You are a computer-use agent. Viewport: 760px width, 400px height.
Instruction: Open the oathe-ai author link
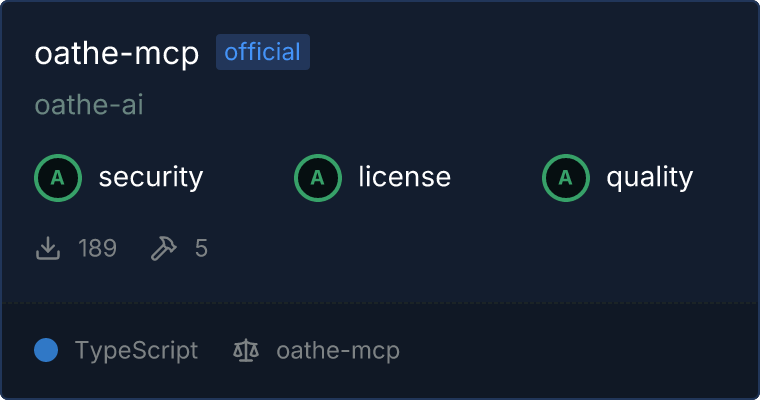point(89,105)
